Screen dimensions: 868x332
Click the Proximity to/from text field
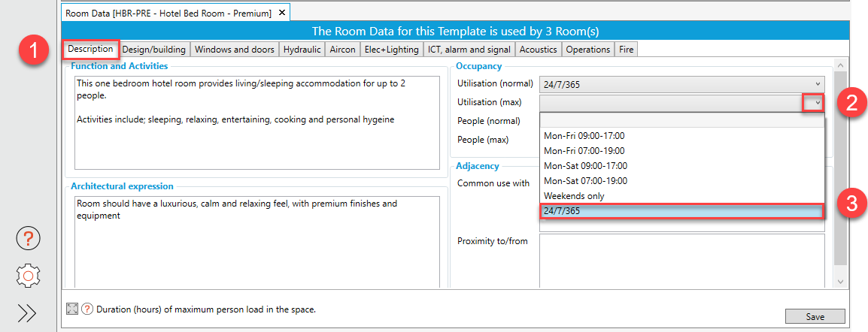682,259
